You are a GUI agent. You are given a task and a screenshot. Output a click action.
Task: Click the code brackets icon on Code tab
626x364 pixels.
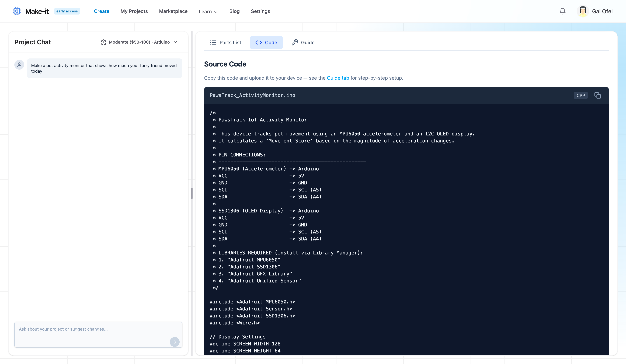(x=258, y=43)
